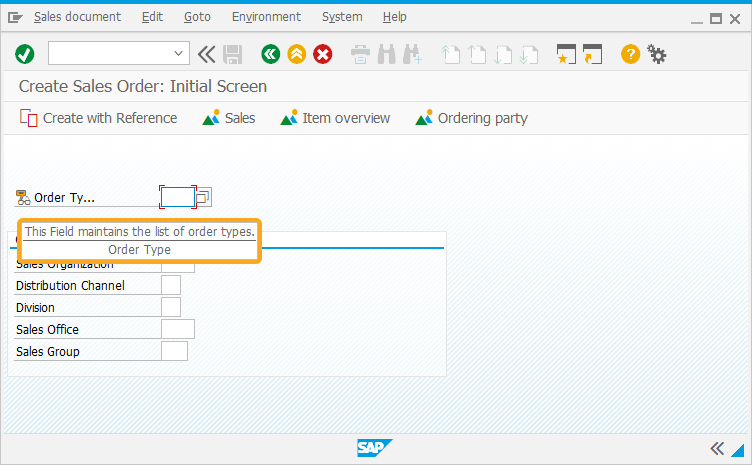Maximize the SAP window
The height and width of the screenshot is (465, 752).
point(716,19)
